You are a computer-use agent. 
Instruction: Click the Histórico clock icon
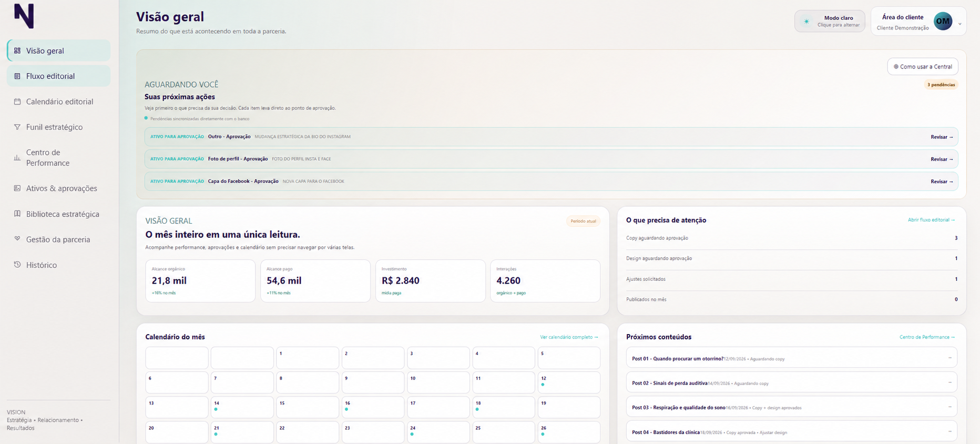[x=17, y=265]
